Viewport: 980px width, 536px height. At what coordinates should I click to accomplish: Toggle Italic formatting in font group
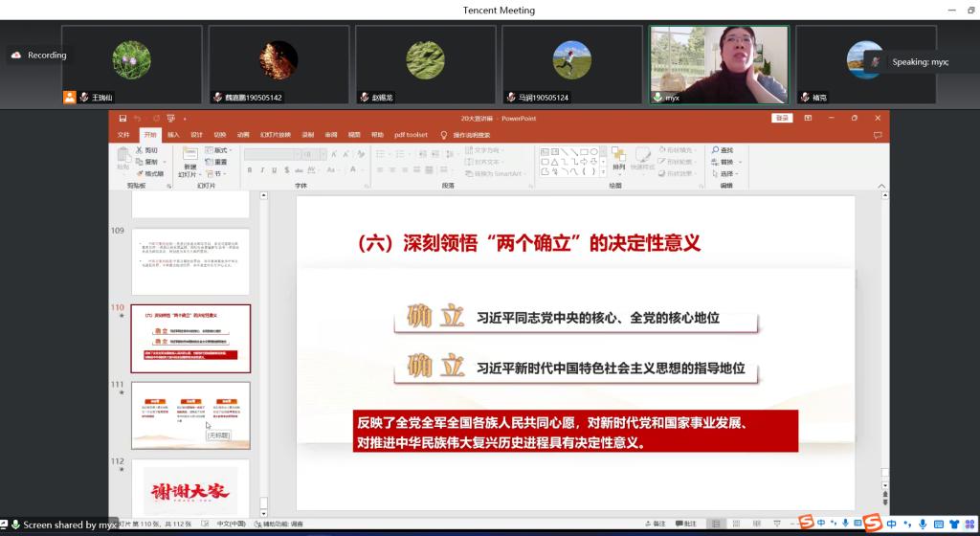[x=261, y=170]
